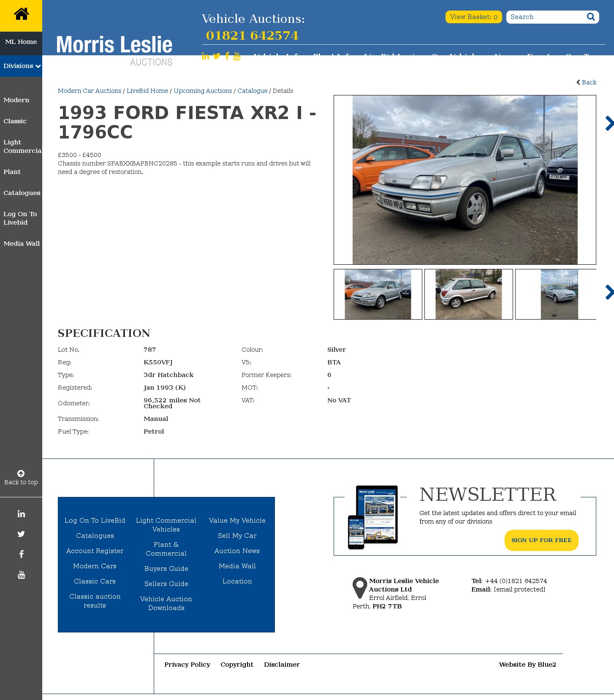Select Modern in the sidebar
Viewport: 614px width, 700px height.
click(x=16, y=100)
